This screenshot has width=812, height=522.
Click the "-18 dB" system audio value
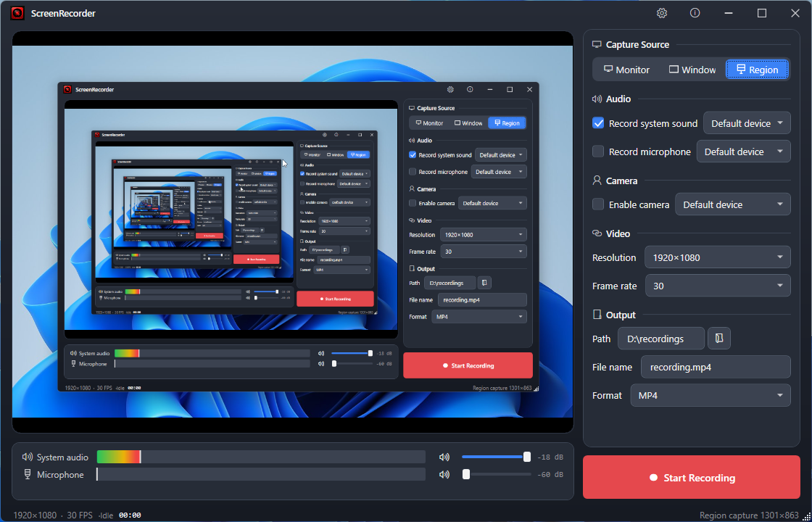coord(550,457)
